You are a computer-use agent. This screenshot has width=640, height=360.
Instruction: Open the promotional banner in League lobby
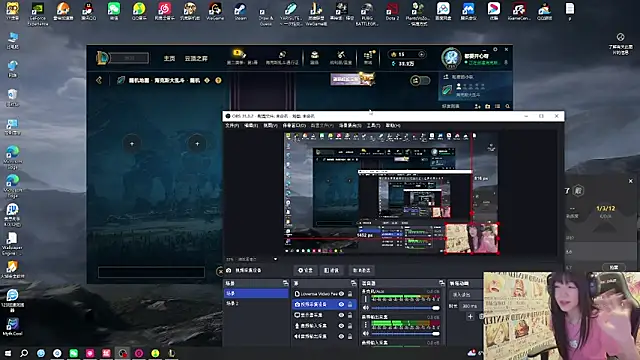pos(353,78)
